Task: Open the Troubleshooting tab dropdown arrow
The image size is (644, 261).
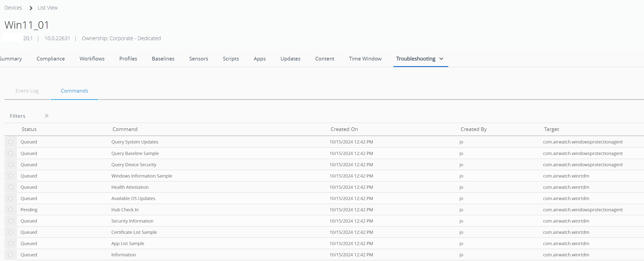Action: 441,59
